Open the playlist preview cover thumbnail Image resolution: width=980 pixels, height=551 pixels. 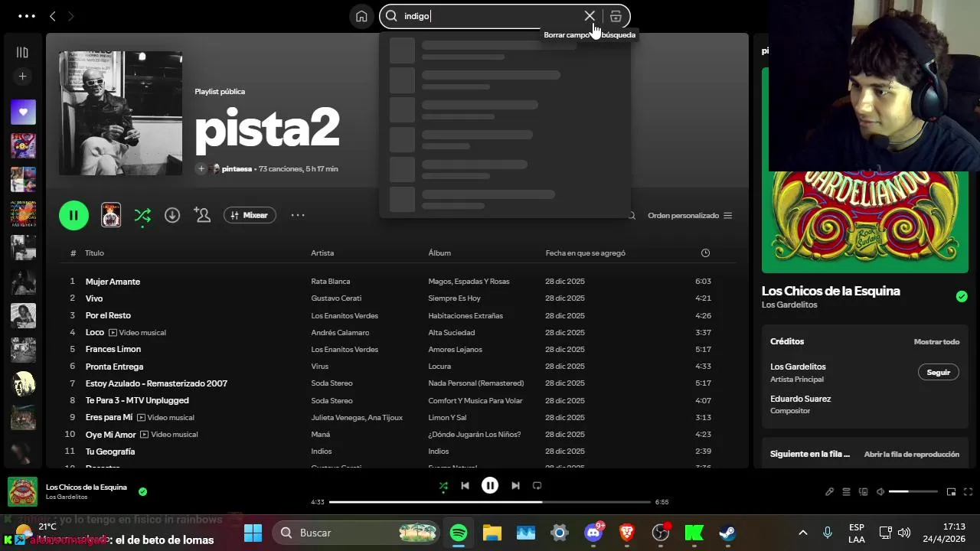(111, 215)
